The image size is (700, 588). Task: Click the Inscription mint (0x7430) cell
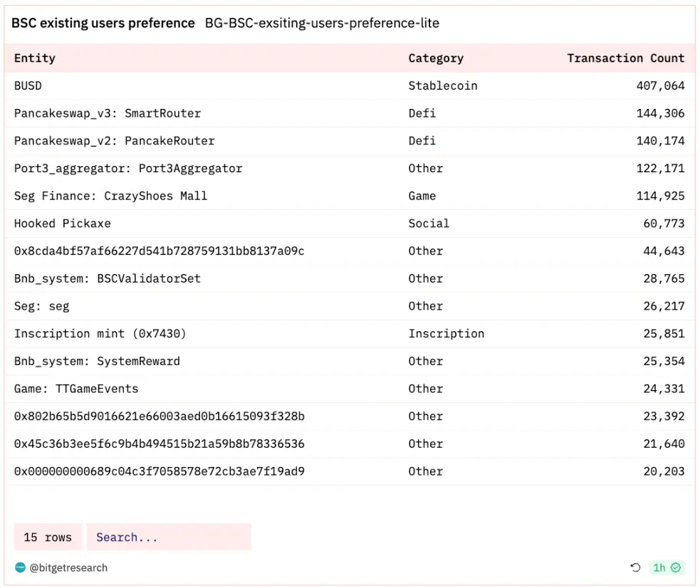pos(100,334)
